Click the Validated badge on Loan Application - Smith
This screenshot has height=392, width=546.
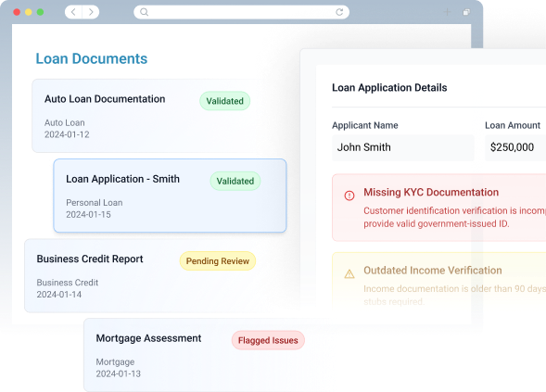click(235, 181)
